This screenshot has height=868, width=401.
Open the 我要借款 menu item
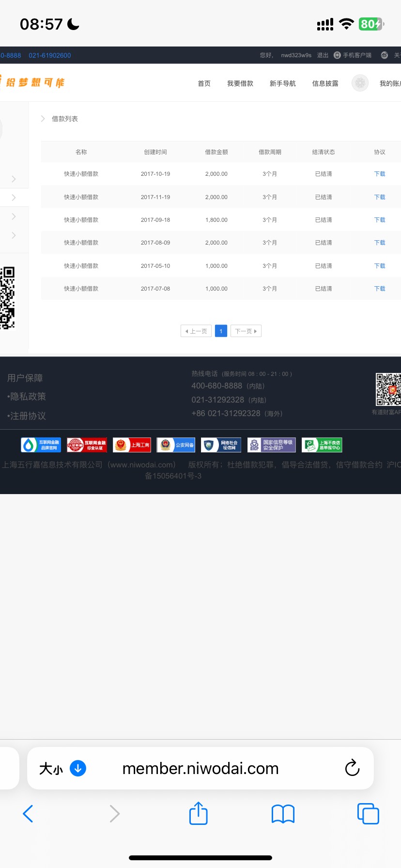pos(240,83)
